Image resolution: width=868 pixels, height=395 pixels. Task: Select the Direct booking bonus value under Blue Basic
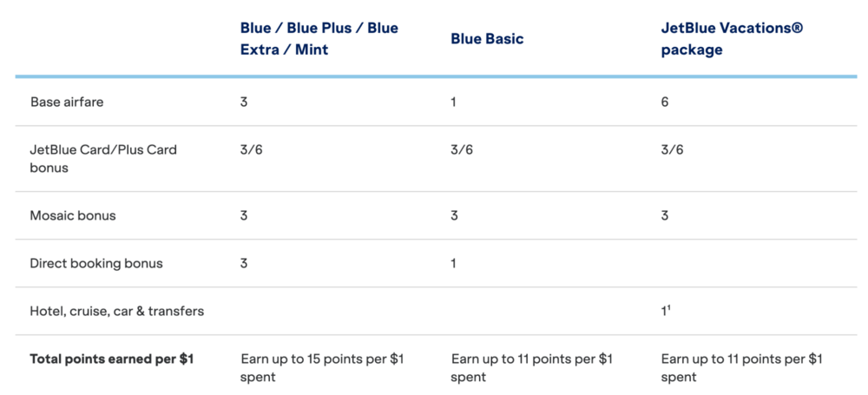click(x=454, y=263)
